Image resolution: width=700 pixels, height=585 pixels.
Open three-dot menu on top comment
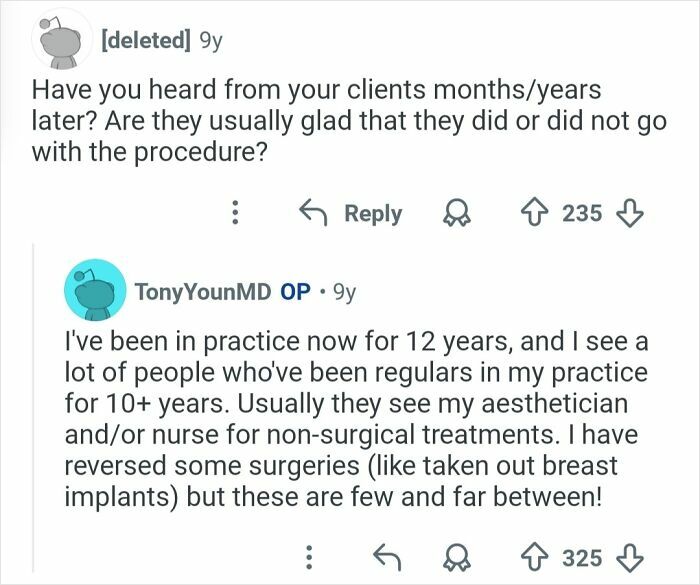point(235,214)
